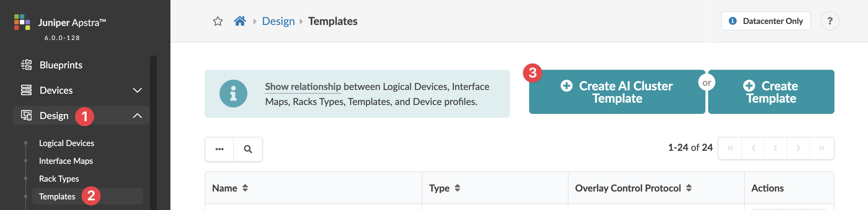Collapse the Design menu chevron
The width and height of the screenshot is (868, 210).
137,116
